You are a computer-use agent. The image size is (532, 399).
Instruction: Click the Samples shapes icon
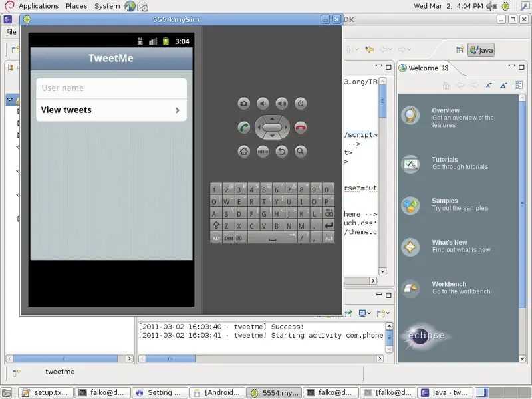tap(410, 205)
